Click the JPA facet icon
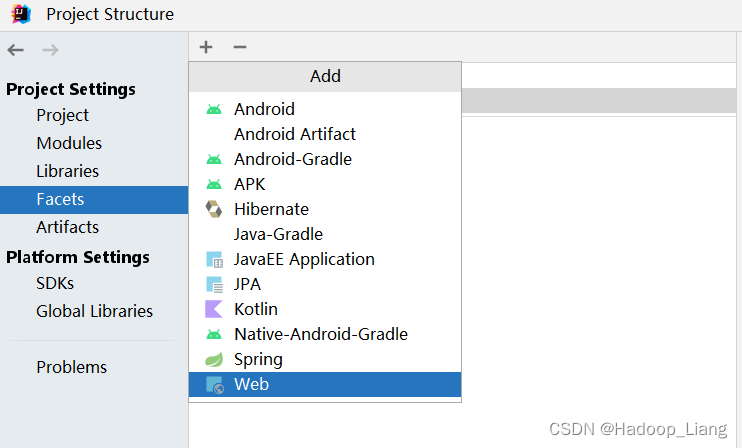The image size is (742, 448). (x=214, y=284)
